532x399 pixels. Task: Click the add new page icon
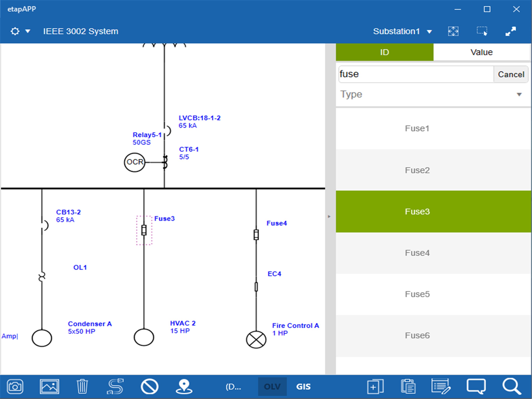[375, 387]
